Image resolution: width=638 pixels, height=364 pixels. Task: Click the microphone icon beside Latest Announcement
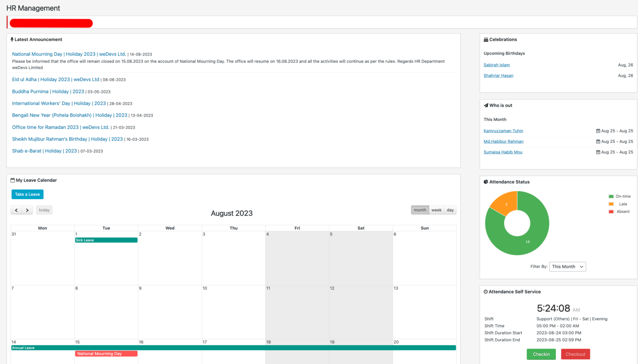tap(12, 39)
